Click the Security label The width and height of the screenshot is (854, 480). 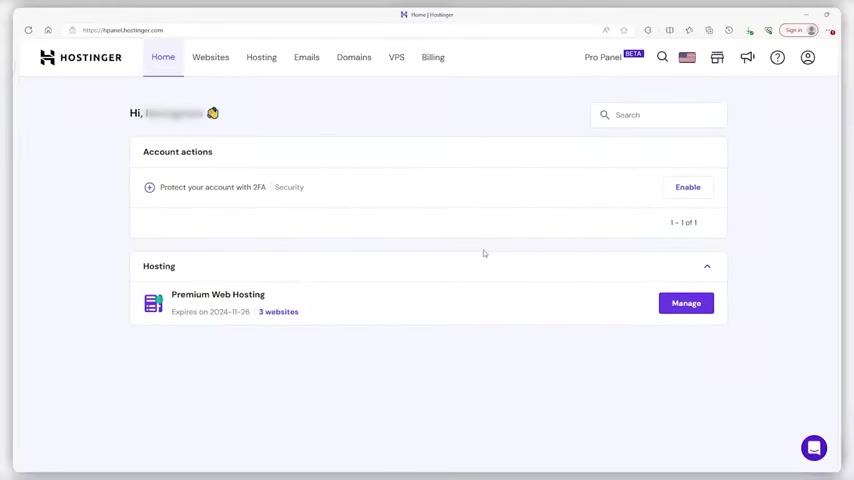pyautogui.click(x=289, y=187)
